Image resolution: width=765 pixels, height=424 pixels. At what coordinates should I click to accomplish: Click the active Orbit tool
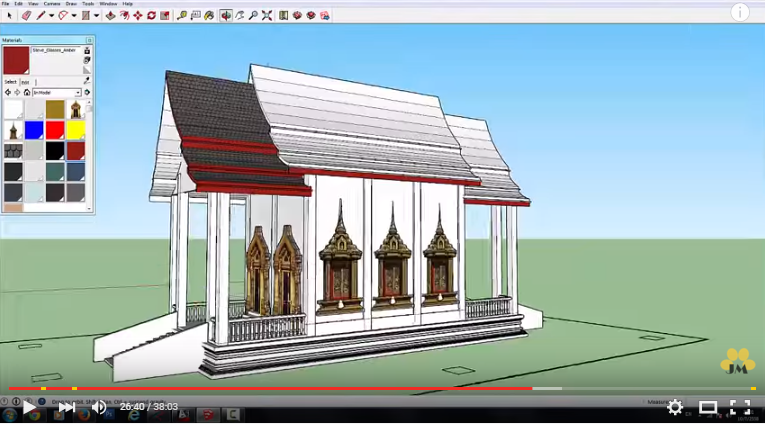[226, 16]
